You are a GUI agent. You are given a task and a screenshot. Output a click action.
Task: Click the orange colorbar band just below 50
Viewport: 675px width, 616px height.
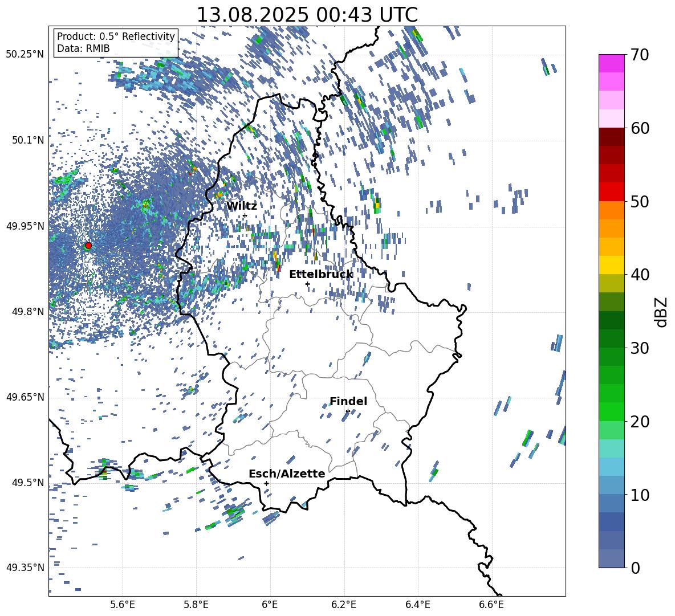click(x=611, y=210)
